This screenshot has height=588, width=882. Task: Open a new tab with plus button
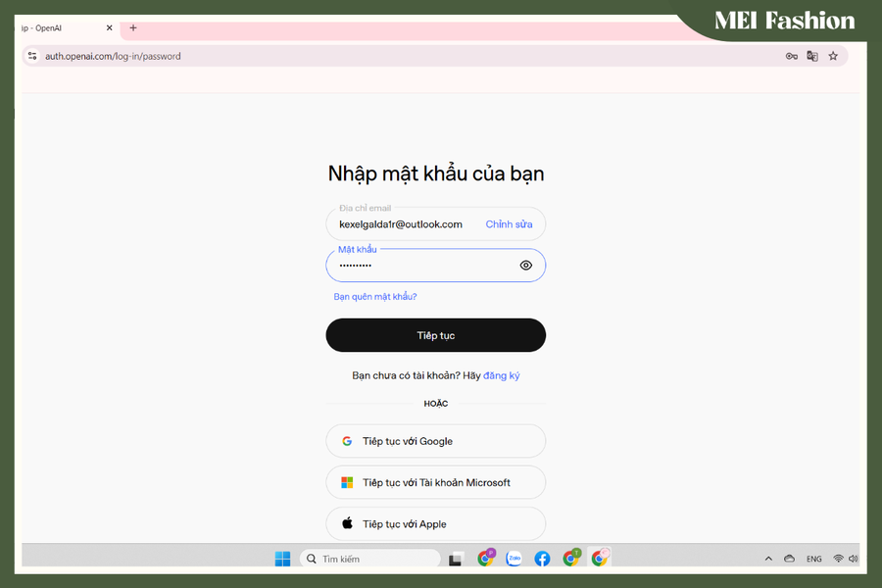coord(133,27)
